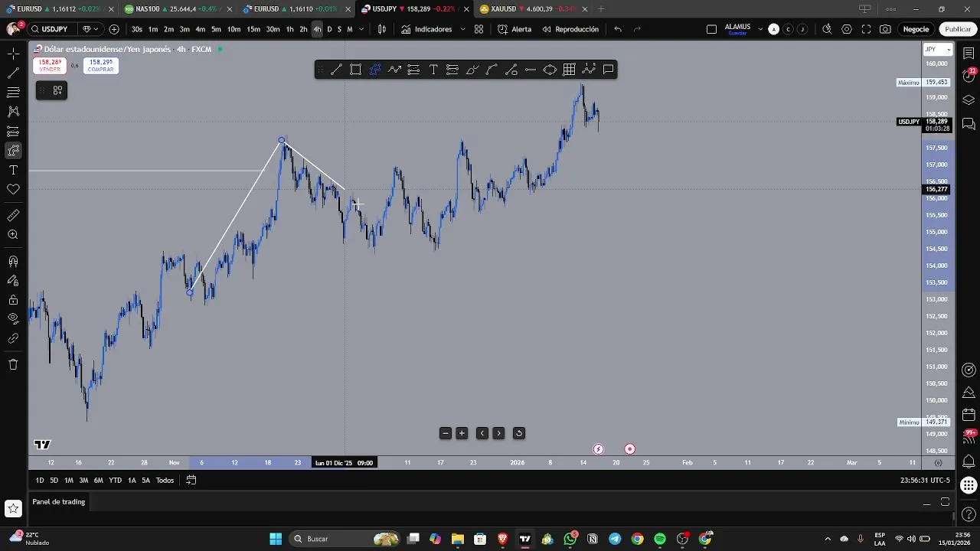Toggle layout sync option A
The width and height of the screenshot is (980, 551).
773,29
